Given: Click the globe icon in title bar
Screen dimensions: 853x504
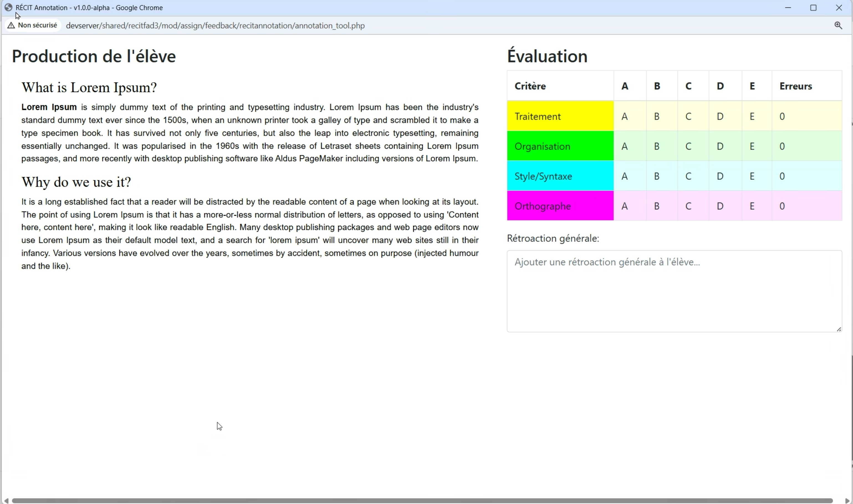Looking at the screenshot, I should click(x=9, y=7).
